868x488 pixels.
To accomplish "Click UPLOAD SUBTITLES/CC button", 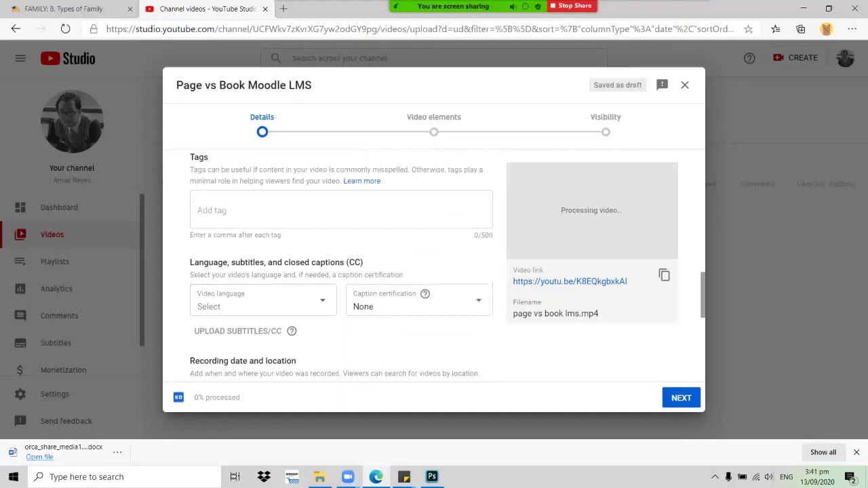I will point(237,331).
